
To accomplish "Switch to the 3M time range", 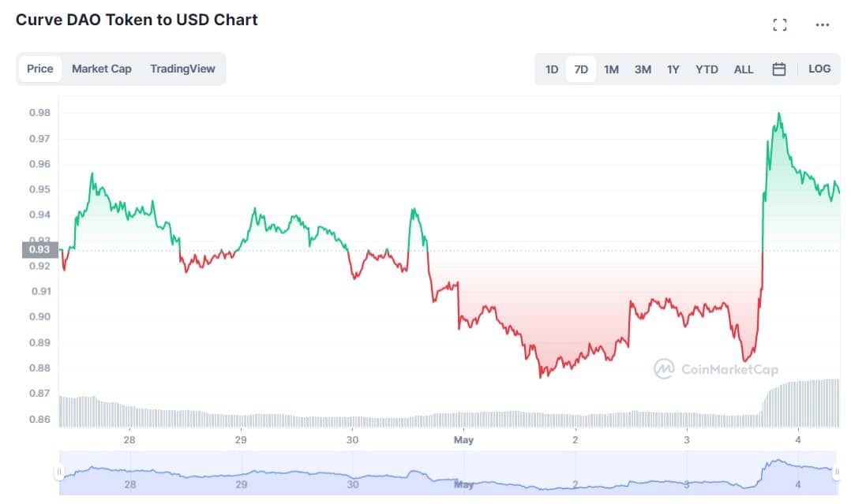I will coord(643,69).
